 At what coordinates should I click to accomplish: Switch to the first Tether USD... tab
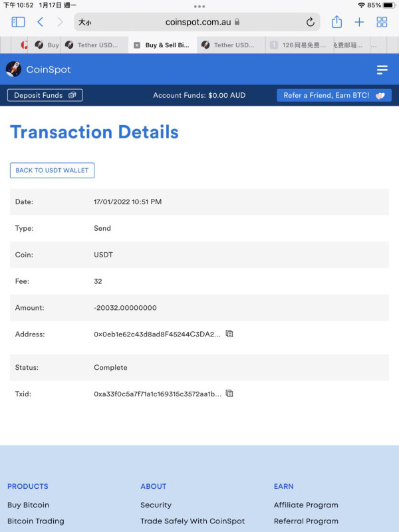94,45
